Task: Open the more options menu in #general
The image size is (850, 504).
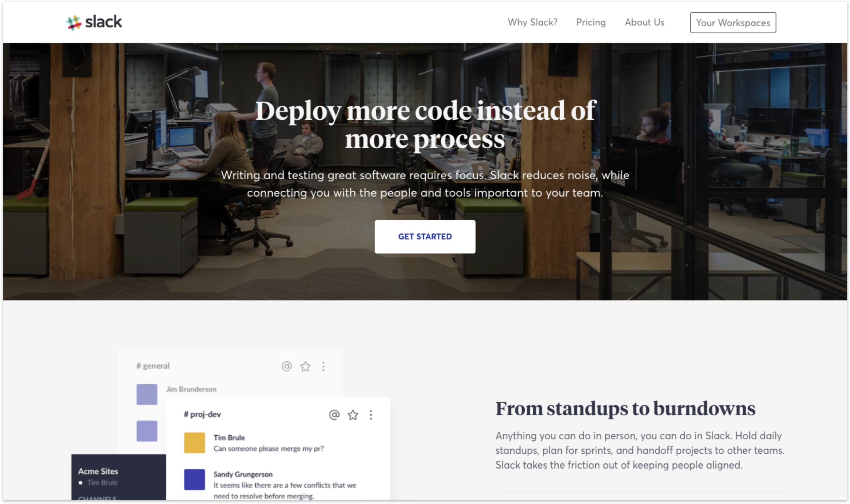Action: pyautogui.click(x=323, y=366)
